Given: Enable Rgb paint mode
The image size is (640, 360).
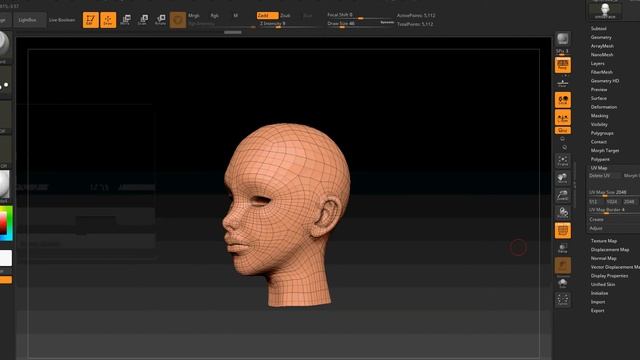Looking at the screenshot, I should pyautogui.click(x=215, y=16).
